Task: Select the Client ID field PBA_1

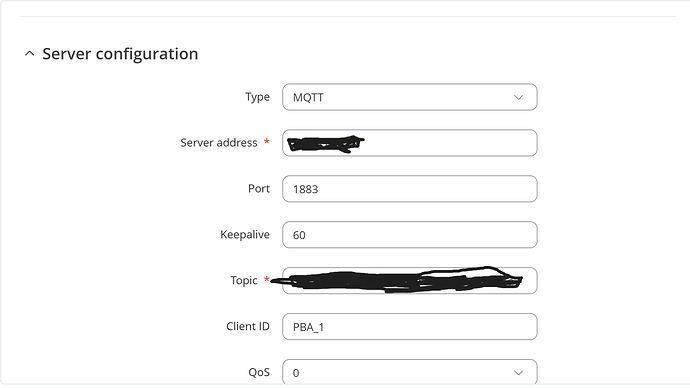Action: (410, 326)
